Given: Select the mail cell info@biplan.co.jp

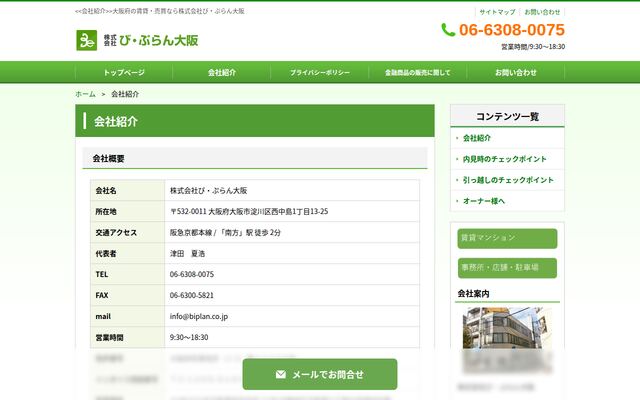Looking at the screenshot, I should click(199, 316).
